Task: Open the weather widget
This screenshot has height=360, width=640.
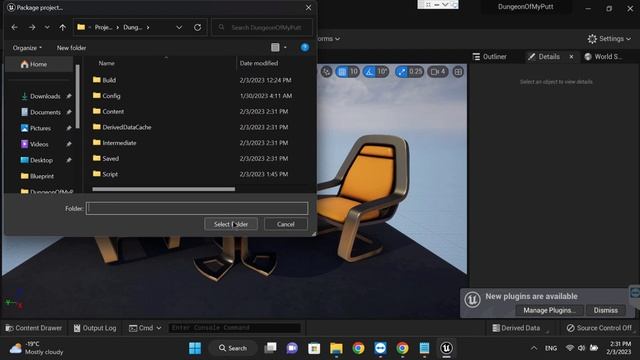Action: (x=37, y=348)
